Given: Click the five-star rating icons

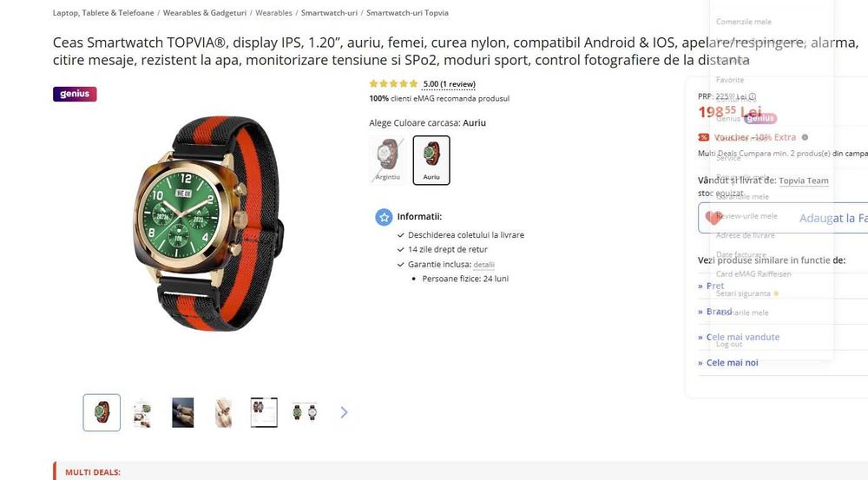Looking at the screenshot, I should [x=393, y=84].
